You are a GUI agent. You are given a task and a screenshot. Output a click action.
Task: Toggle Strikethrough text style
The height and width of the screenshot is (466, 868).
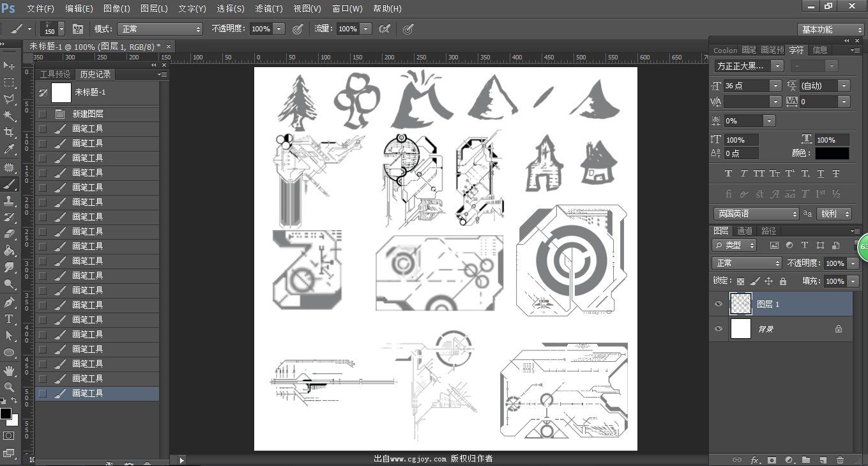836,173
